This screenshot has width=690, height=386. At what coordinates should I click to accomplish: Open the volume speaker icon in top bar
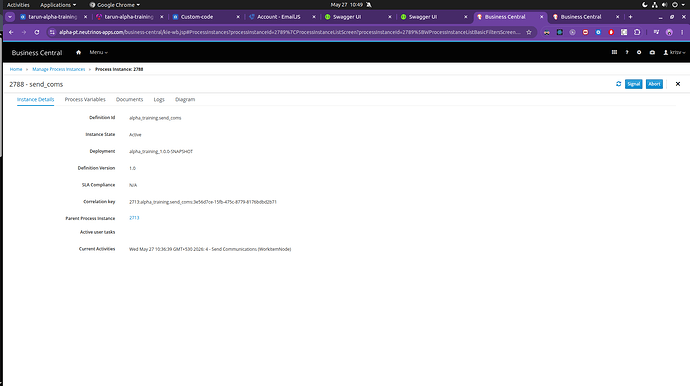click(x=664, y=5)
